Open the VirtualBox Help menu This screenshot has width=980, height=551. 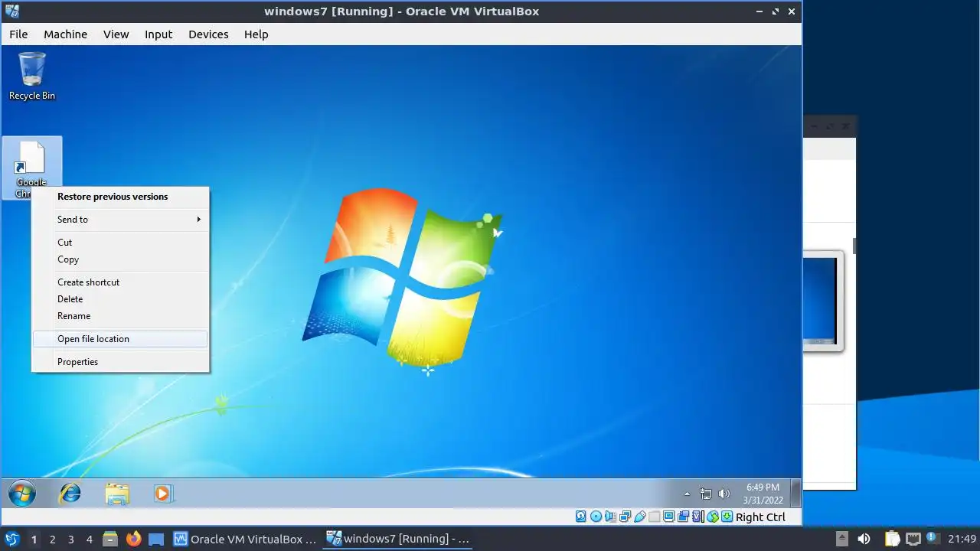pos(256,34)
